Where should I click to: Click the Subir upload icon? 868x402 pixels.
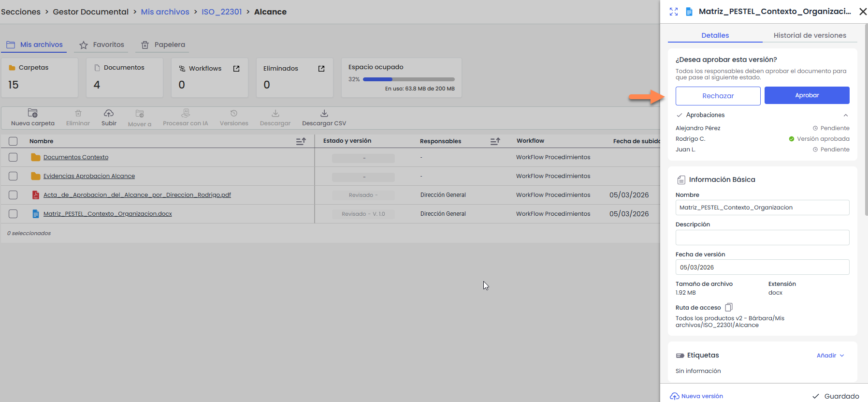click(x=109, y=113)
